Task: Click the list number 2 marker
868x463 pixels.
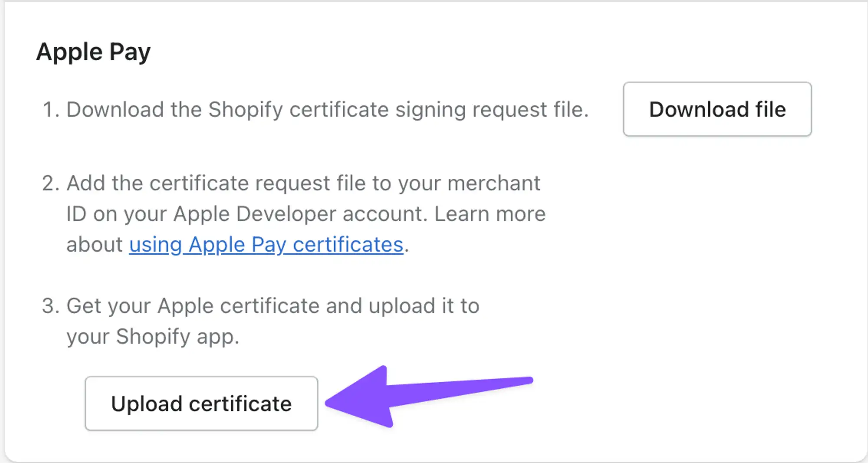Action: 50,183
